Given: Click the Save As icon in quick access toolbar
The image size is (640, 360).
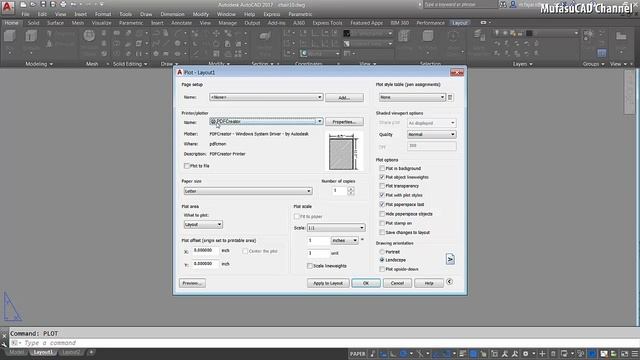Looking at the screenshot, I should [53, 4].
